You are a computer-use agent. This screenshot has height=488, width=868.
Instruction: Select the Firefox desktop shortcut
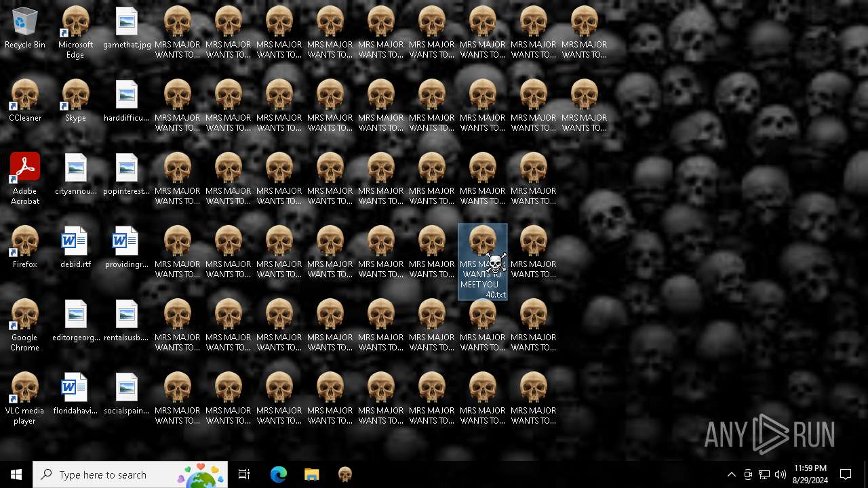pyautogui.click(x=25, y=247)
